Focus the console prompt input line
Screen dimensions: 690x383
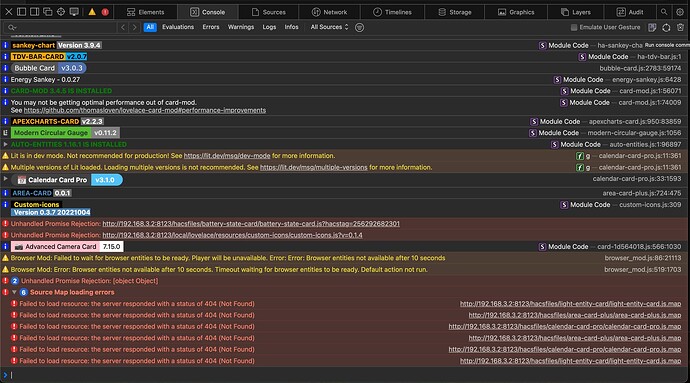click(x=348, y=375)
